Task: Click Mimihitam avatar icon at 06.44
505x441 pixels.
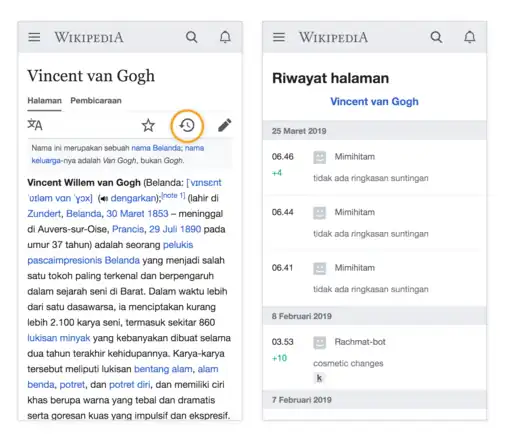Action: 319,213
